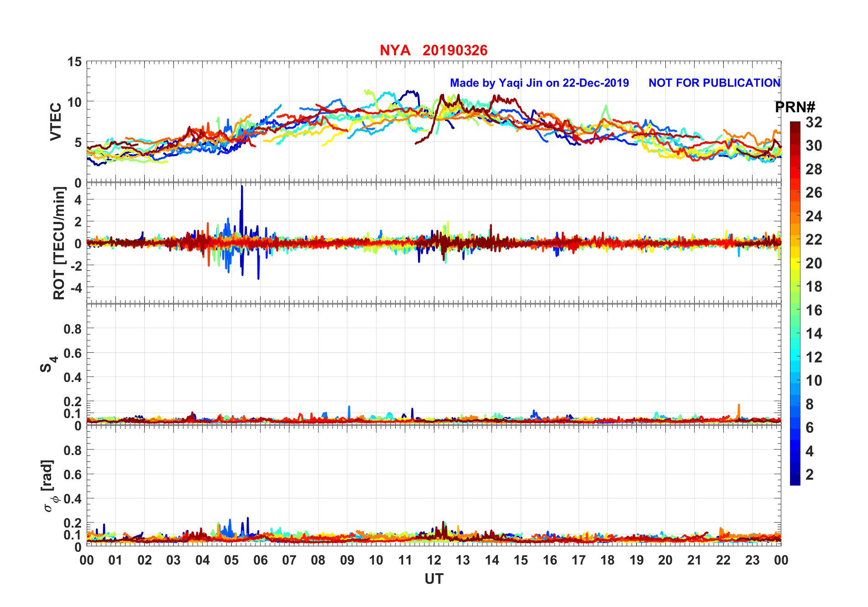Click the sigma-phi panel tick label '0.6'
Viewport: 868px width, 607px height.
click(x=73, y=474)
